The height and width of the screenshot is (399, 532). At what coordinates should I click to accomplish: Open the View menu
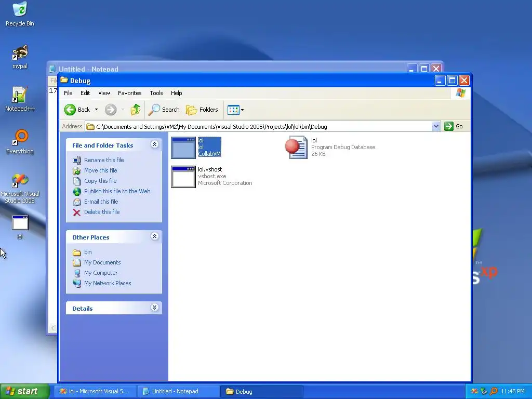pyautogui.click(x=104, y=93)
